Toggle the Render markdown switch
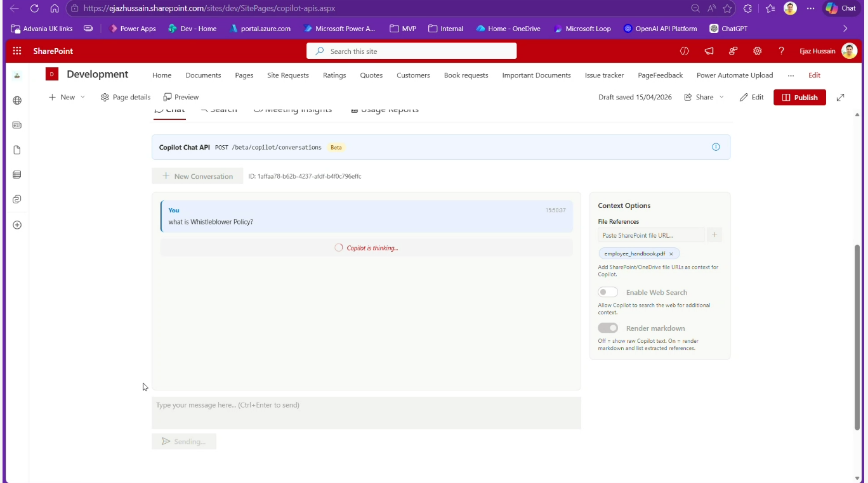 click(x=608, y=328)
